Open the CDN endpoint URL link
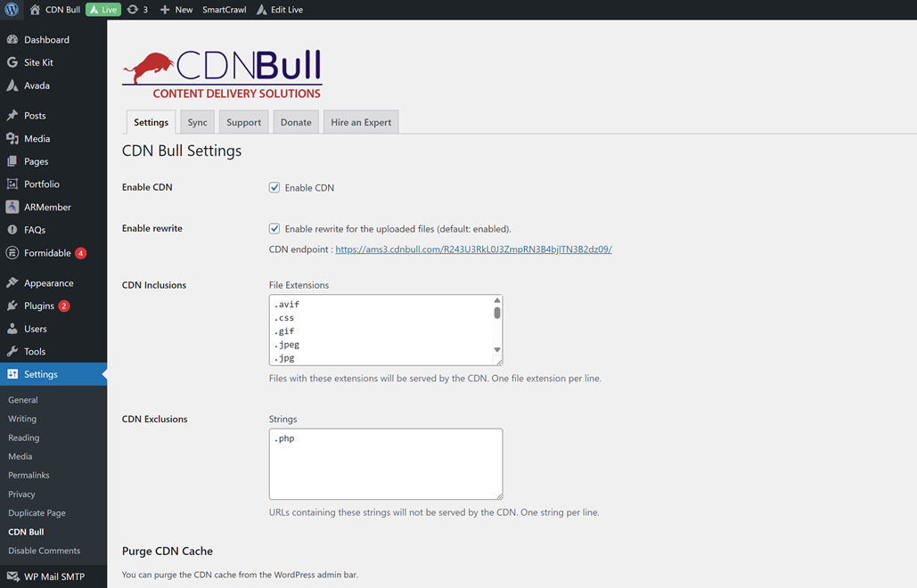Viewport: 917px width, 588px height. click(x=474, y=249)
